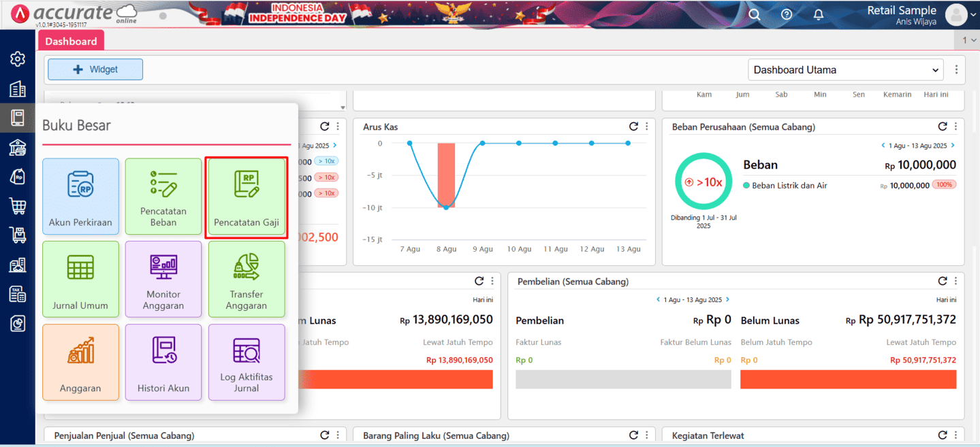Open Arus Kas widget options menu
The width and height of the screenshot is (980, 447).
point(647,127)
